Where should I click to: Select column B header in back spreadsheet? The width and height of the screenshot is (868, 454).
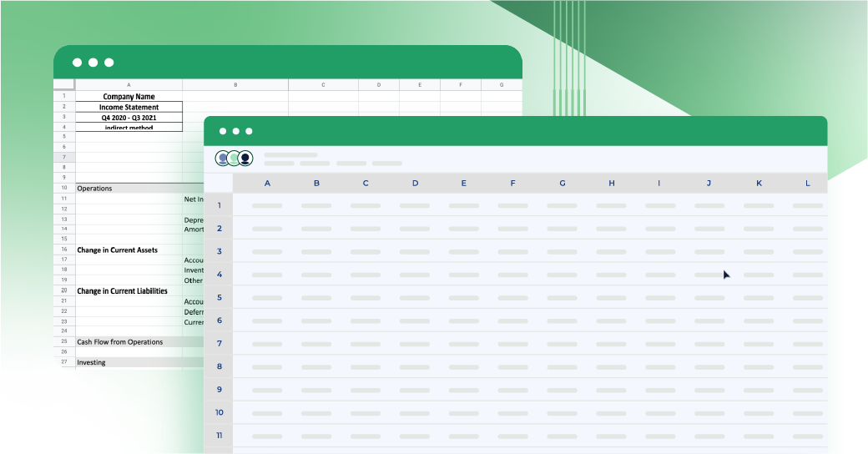(x=235, y=85)
